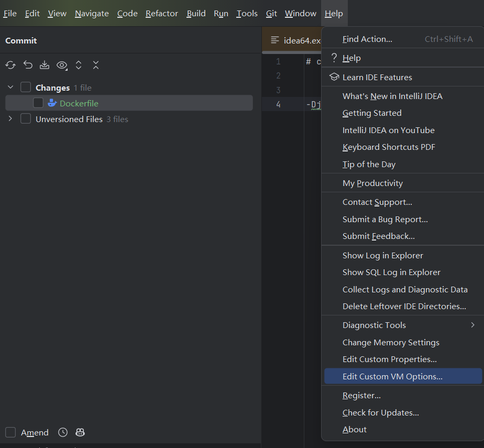Tick the Changes group checkbox
The height and width of the screenshot is (448, 484).
[26, 88]
